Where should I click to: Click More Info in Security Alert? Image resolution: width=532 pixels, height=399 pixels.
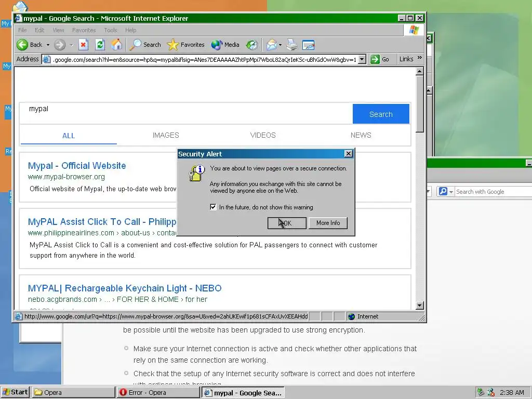(x=328, y=223)
